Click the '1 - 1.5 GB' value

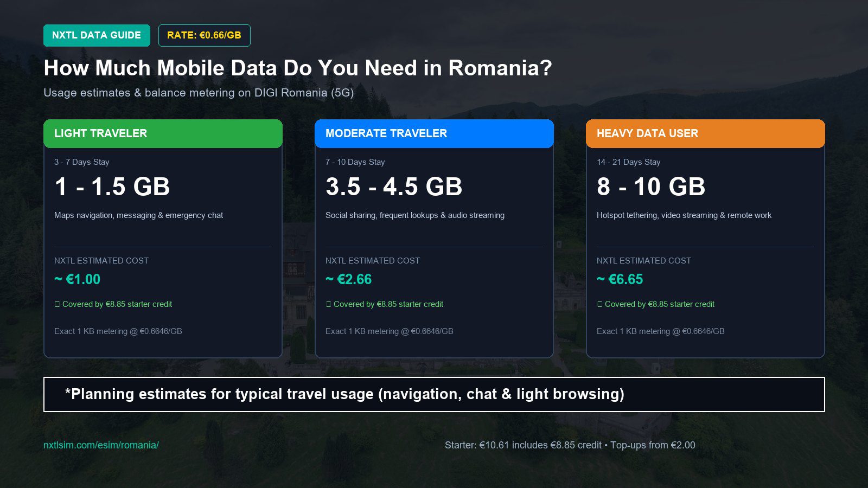(x=112, y=187)
